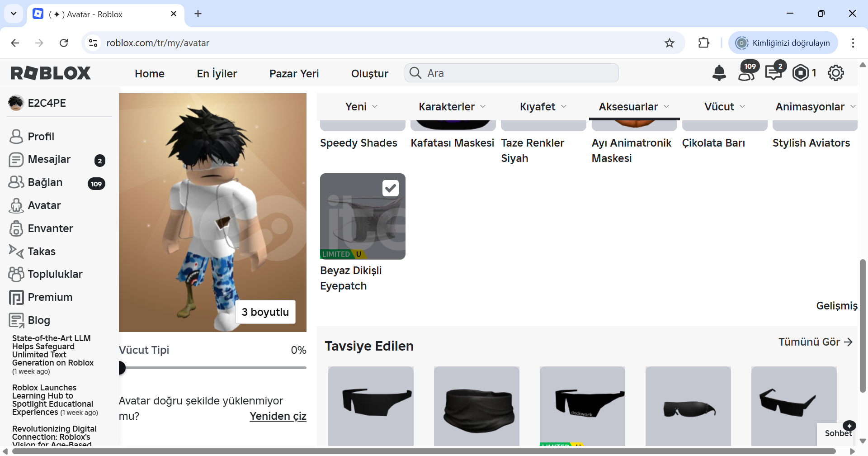Open the Çikolata Barı item
This screenshot has height=456, width=868.
[x=713, y=143]
